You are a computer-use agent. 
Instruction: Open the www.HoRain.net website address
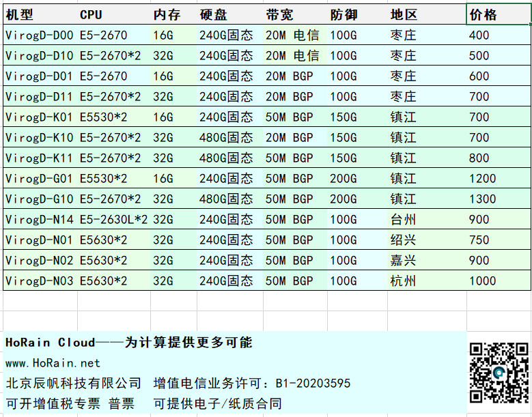[x=53, y=363]
